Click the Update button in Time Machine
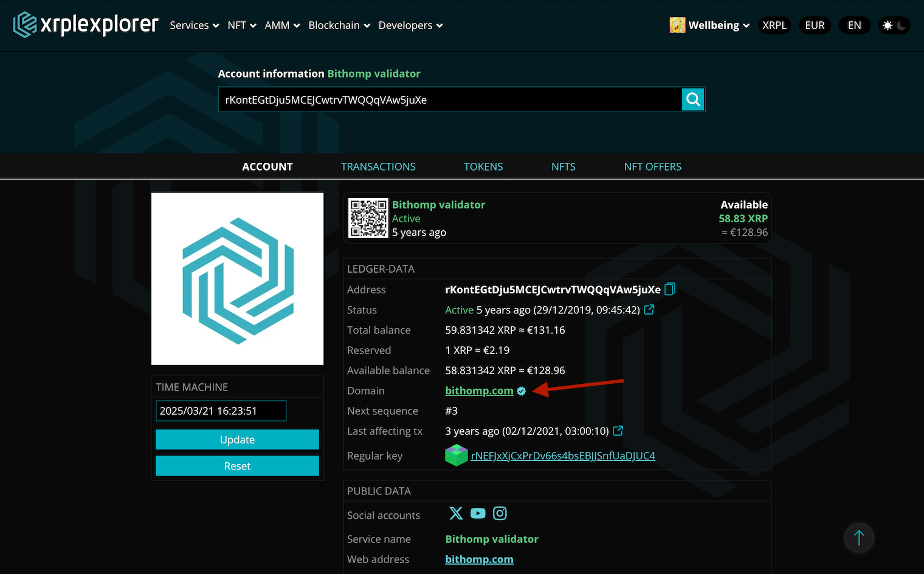 click(237, 439)
